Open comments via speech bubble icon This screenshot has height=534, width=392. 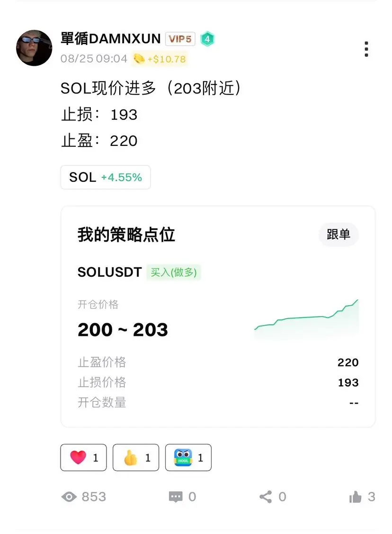pos(176,497)
